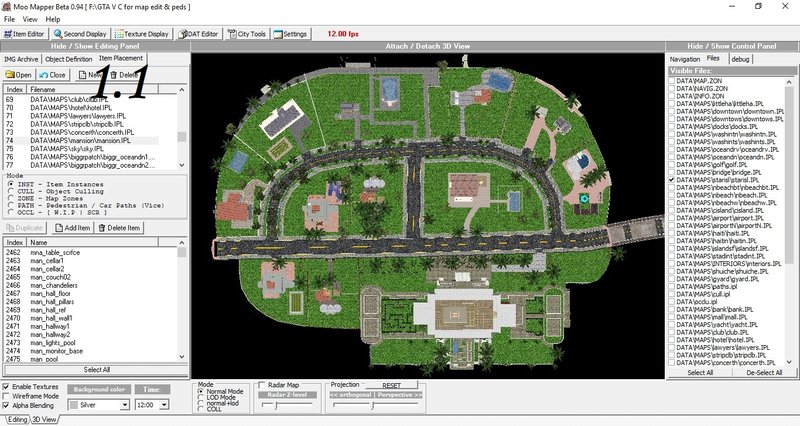
Task: Click the Close file button
Action: click(x=53, y=74)
